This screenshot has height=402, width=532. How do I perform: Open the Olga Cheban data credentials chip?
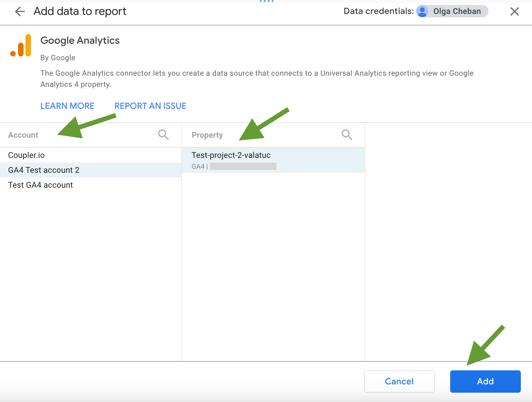click(452, 11)
